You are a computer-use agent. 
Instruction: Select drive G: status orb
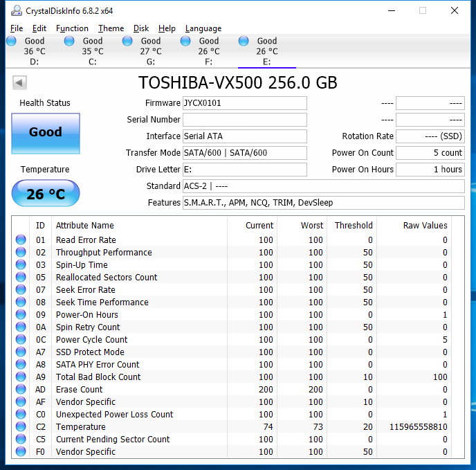pos(127,42)
